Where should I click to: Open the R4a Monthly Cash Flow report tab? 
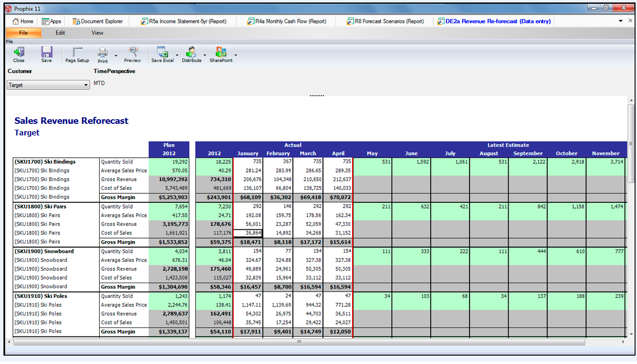click(x=287, y=21)
